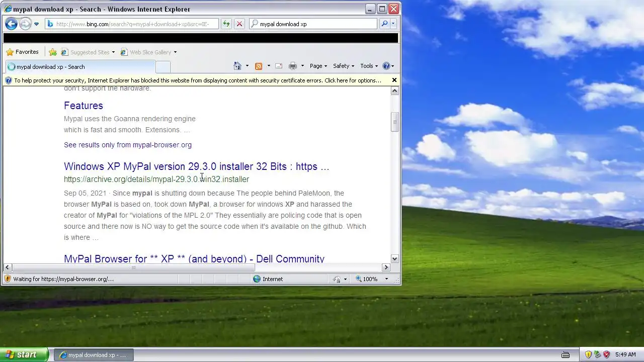The image size is (644, 362).
Task: Open the Safety menu
Action: [x=344, y=66]
